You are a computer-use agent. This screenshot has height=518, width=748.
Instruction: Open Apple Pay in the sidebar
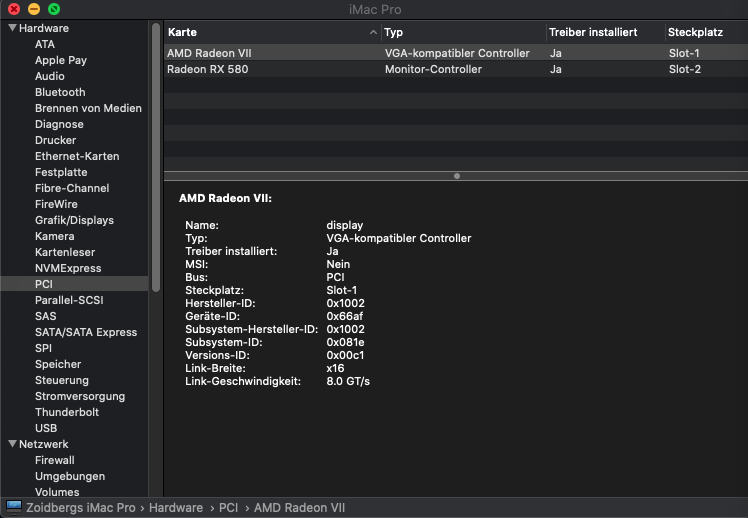click(x=61, y=60)
